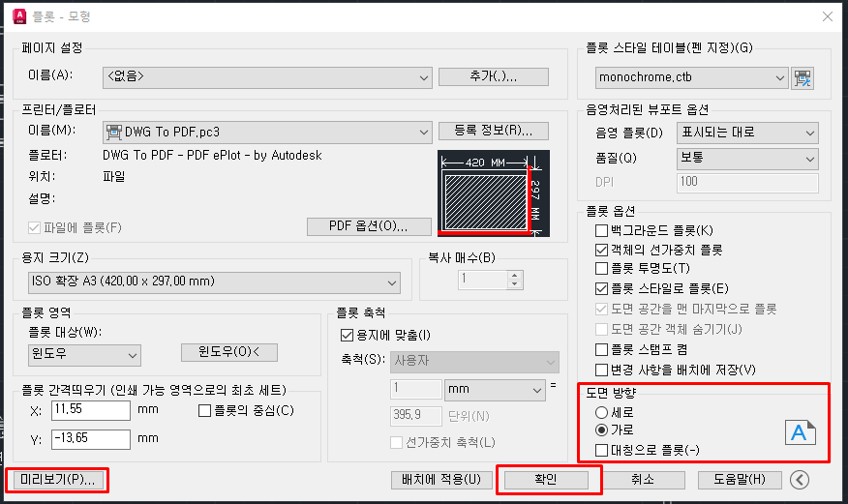Screen dimensions: 848x504
Task: Toggle 객체의 선가중치 플롯 checkbox
Action: pos(601,251)
